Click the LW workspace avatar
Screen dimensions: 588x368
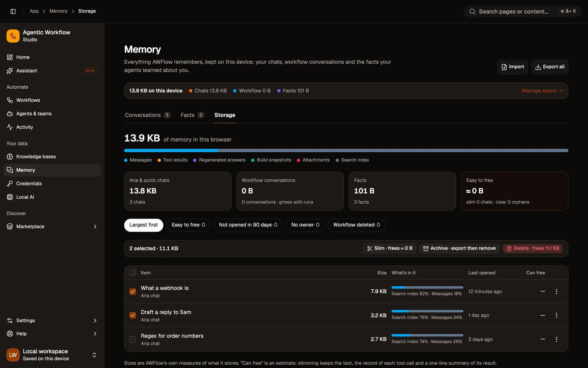(13, 355)
